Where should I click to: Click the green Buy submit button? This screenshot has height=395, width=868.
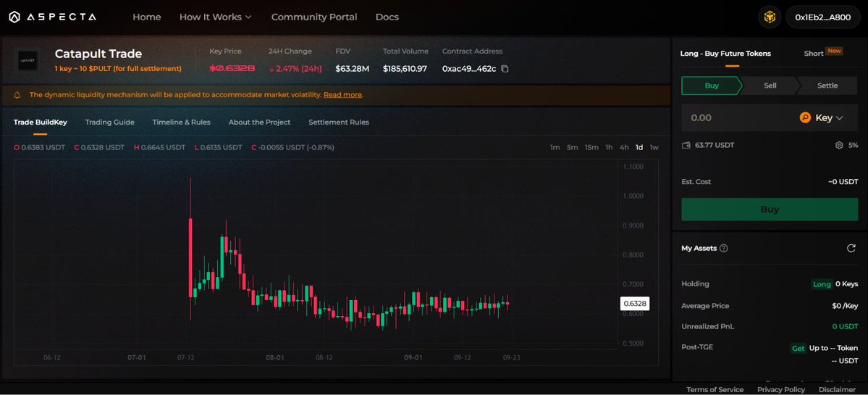point(770,209)
